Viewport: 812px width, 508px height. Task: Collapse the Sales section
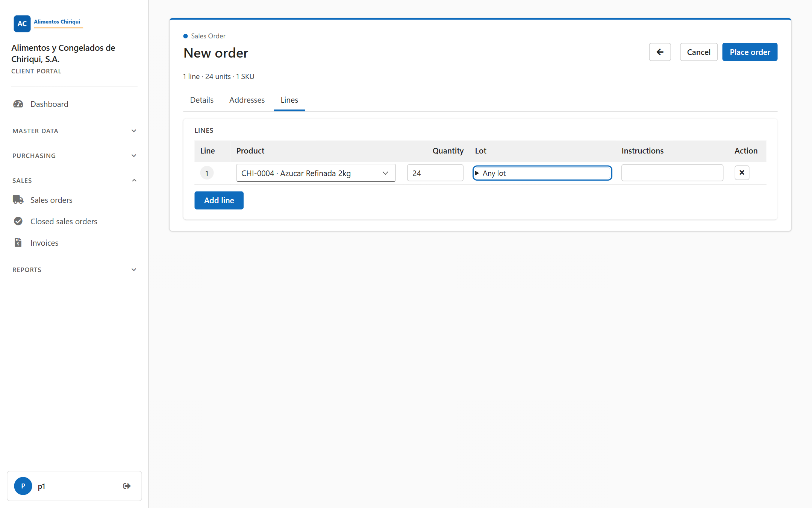coord(74,181)
